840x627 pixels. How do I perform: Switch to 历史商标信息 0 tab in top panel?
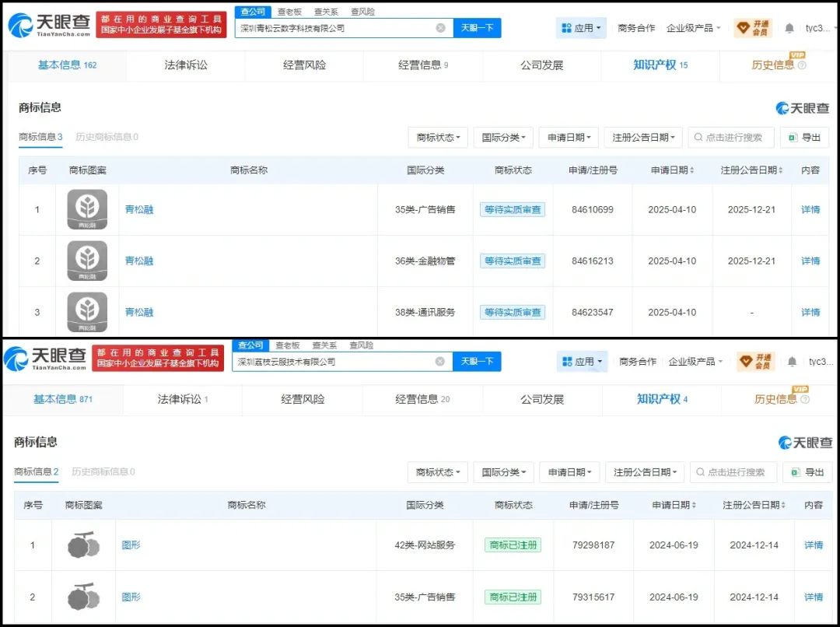[107, 137]
